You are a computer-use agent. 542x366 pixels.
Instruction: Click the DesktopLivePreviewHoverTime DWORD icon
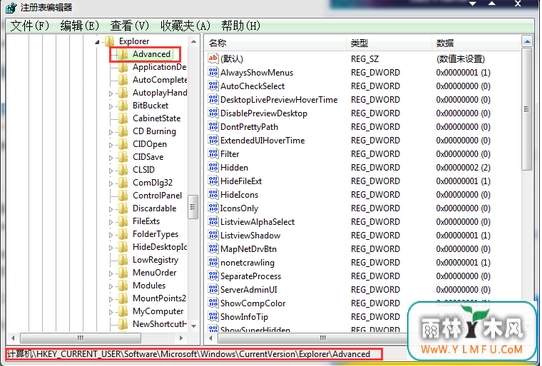pos(213,100)
